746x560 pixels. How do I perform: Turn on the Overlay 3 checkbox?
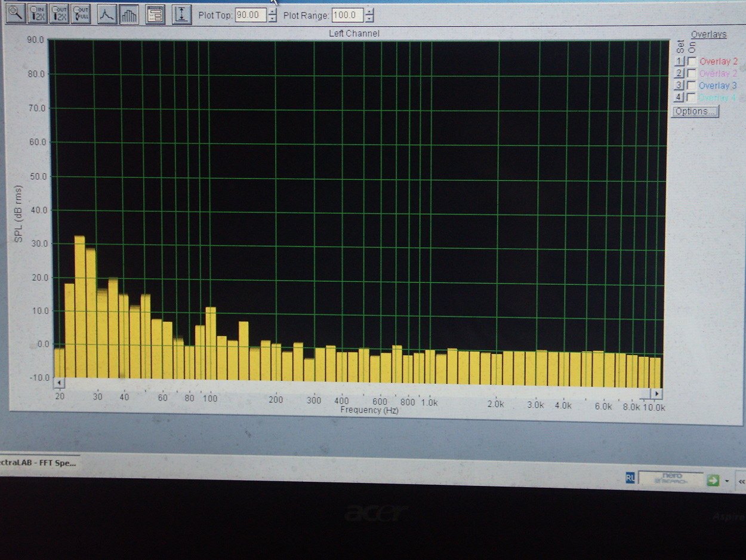692,85
